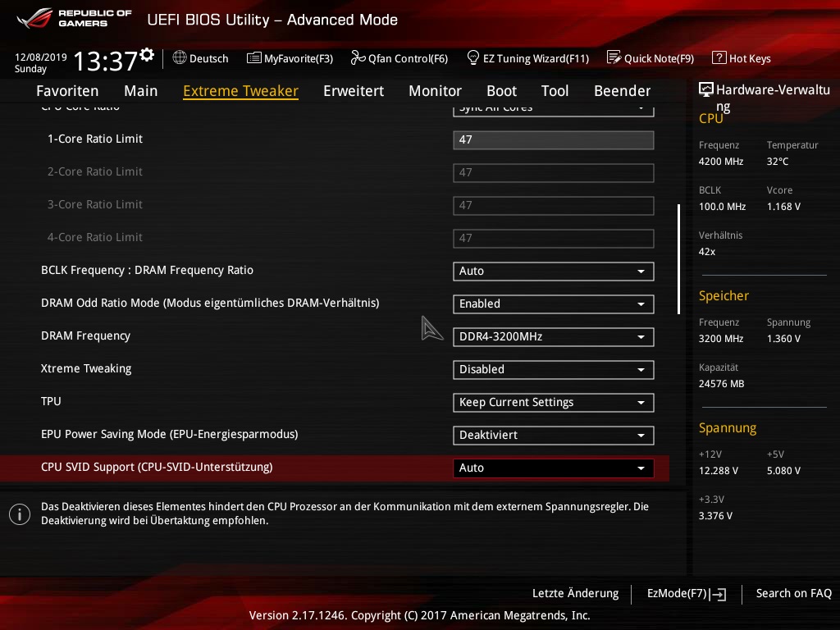Image resolution: width=840 pixels, height=630 pixels.
Task: Click the info icon beside help text
Action: pos(20,514)
